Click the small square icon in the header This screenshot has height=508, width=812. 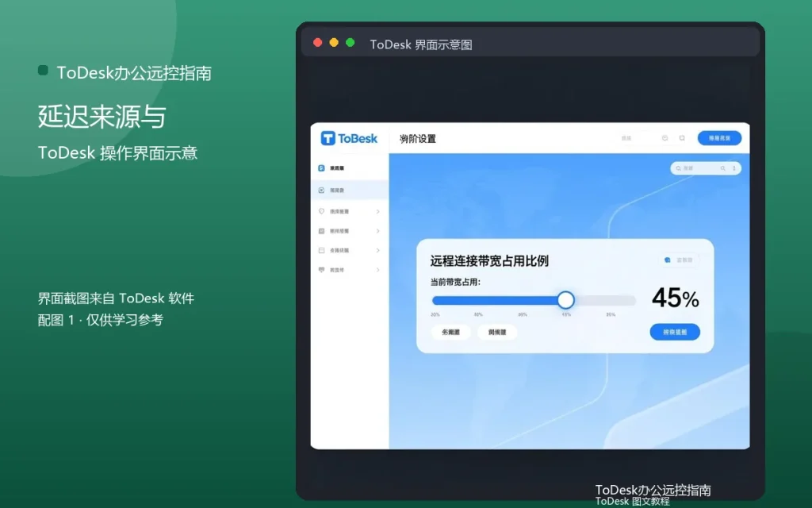coord(682,138)
